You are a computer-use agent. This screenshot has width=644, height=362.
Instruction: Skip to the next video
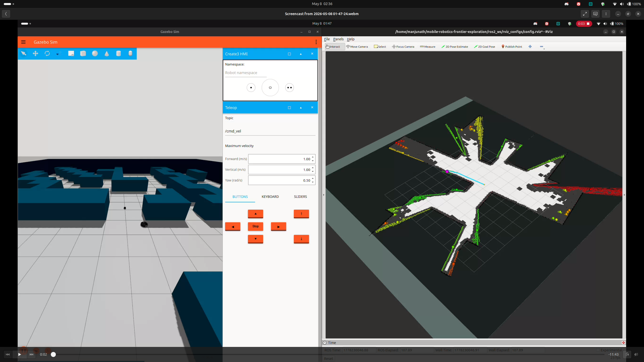(31, 354)
